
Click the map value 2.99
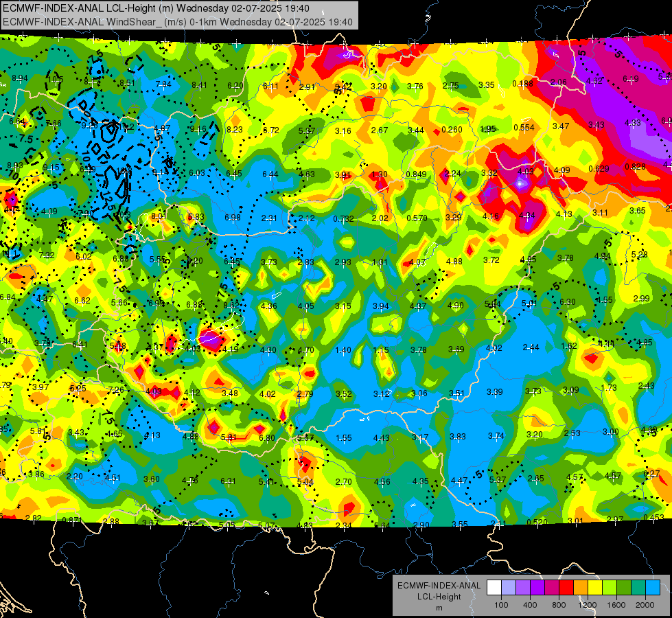click(x=642, y=299)
